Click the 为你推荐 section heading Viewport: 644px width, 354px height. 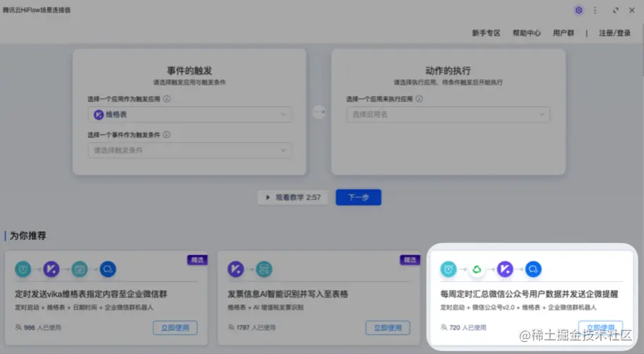coord(28,235)
